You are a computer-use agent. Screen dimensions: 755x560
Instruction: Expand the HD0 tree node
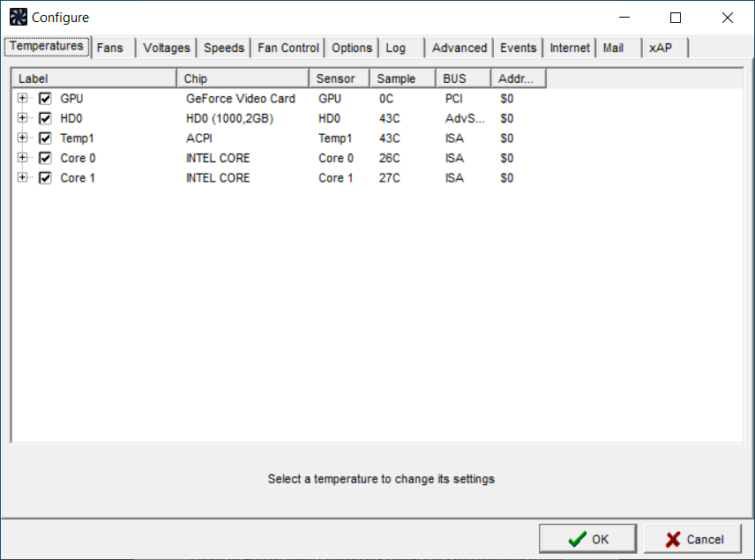(x=23, y=118)
